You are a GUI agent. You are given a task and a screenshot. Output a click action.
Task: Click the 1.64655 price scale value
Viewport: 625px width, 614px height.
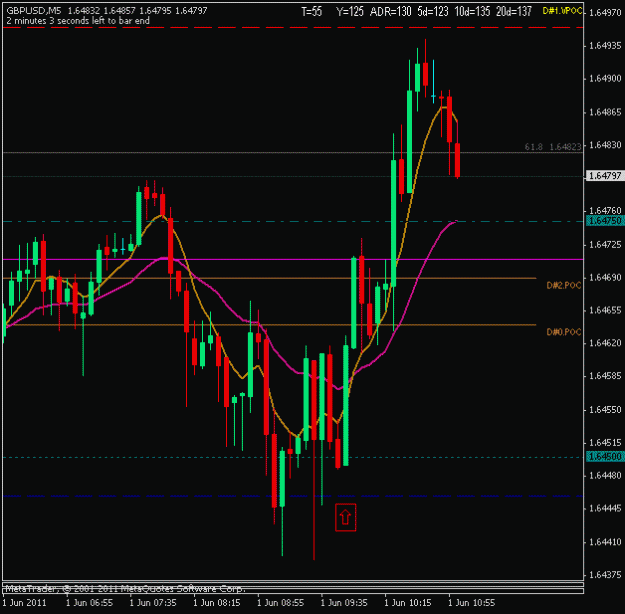[605, 310]
